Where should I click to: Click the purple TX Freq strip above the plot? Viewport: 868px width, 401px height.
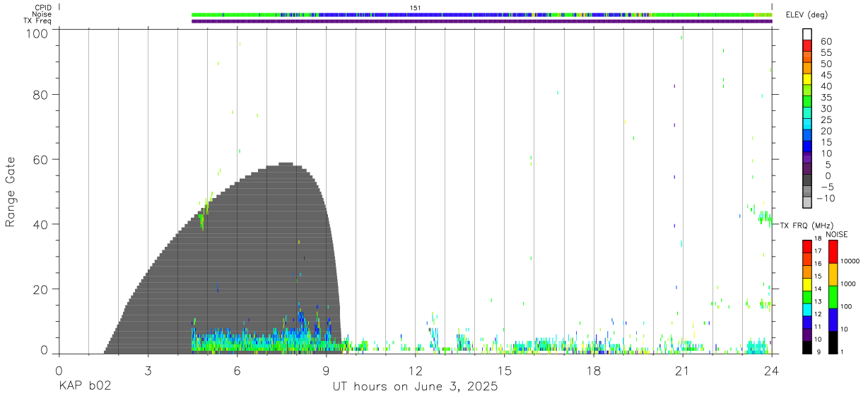[x=482, y=21]
